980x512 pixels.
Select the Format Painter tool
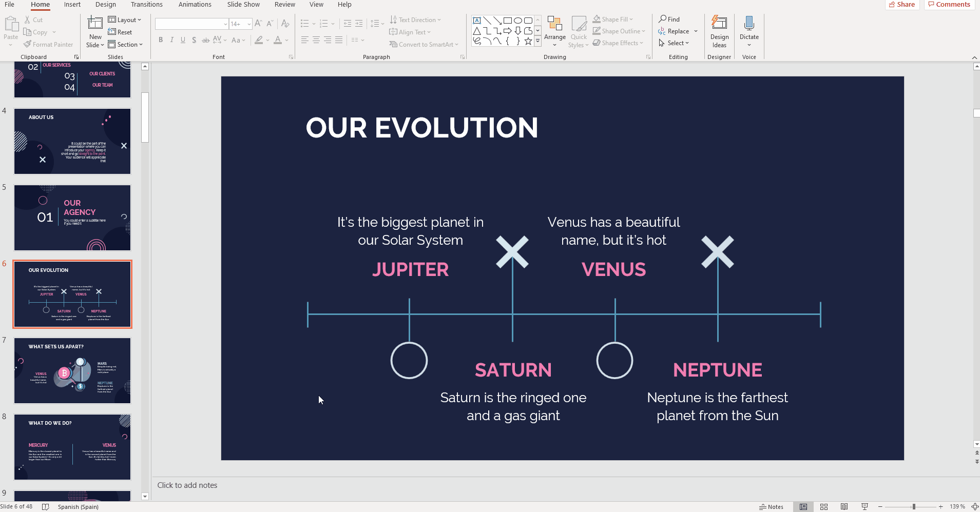(48, 45)
